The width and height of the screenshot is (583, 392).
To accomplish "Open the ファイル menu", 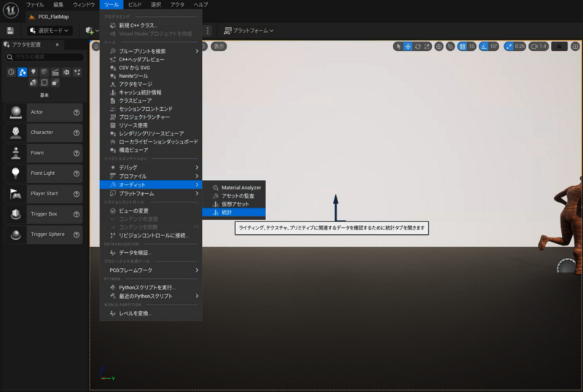I will (x=35, y=4).
